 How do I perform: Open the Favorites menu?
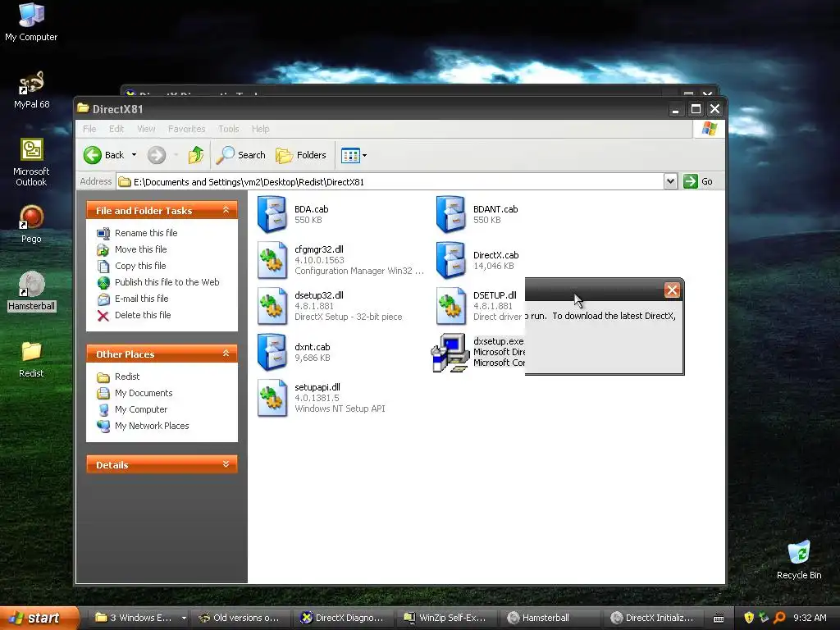(x=186, y=129)
